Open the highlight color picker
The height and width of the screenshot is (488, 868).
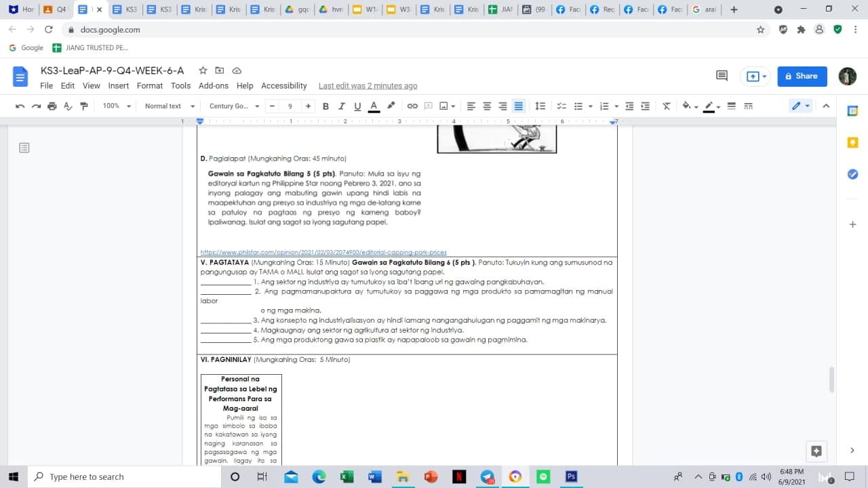pos(391,106)
